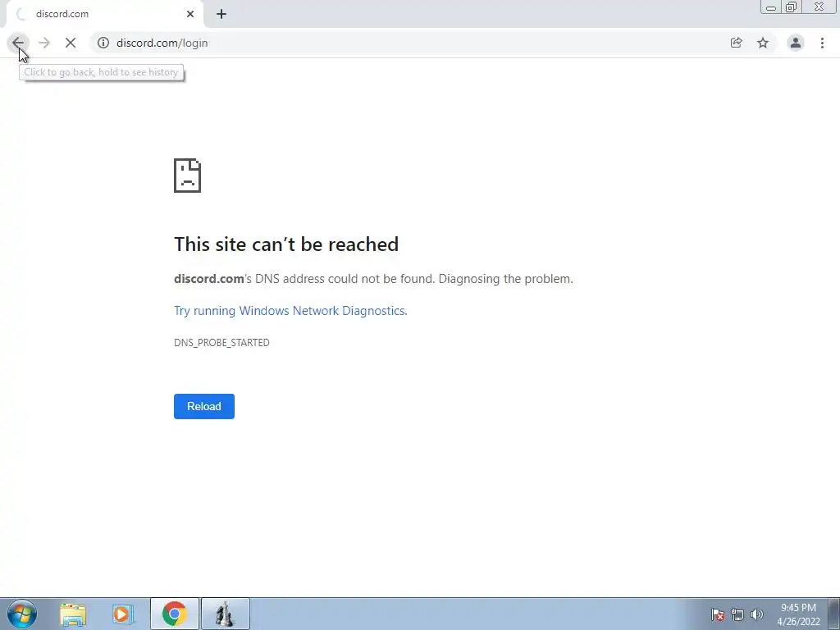Screen dimensions: 840x630
Task: Stop loading the page with X button
Action: tap(71, 43)
